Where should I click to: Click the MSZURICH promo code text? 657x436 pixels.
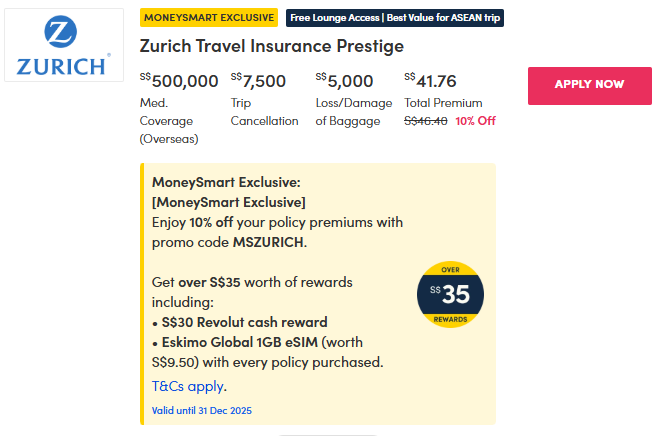(x=269, y=242)
